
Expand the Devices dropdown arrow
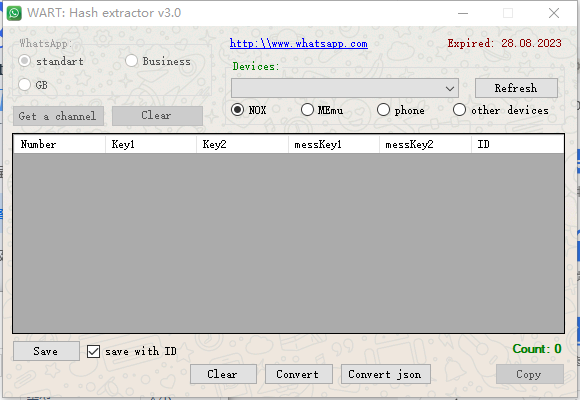point(450,88)
